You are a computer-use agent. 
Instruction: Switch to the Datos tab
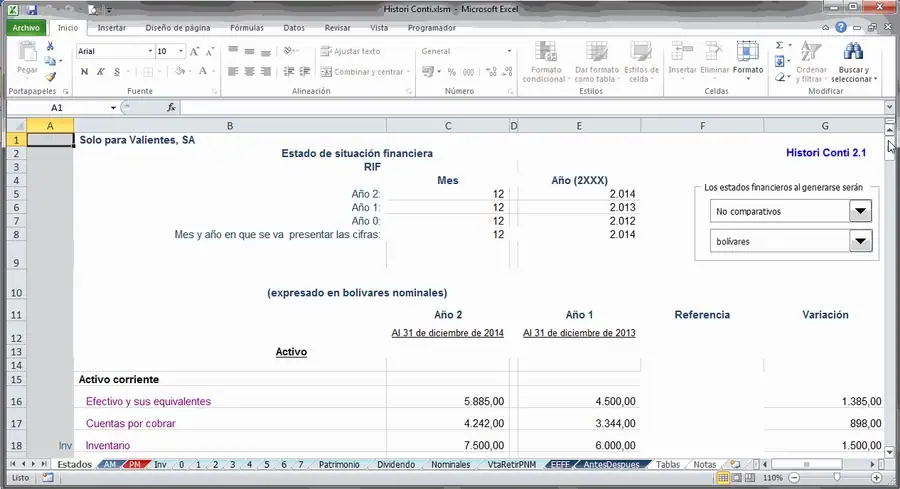(x=294, y=28)
